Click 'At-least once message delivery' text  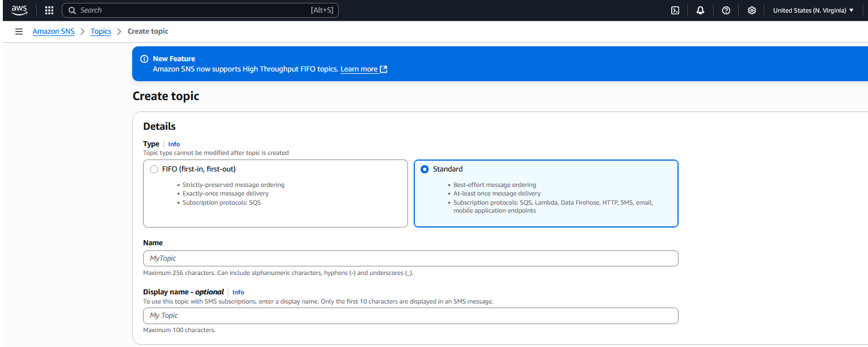(x=497, y=194)
